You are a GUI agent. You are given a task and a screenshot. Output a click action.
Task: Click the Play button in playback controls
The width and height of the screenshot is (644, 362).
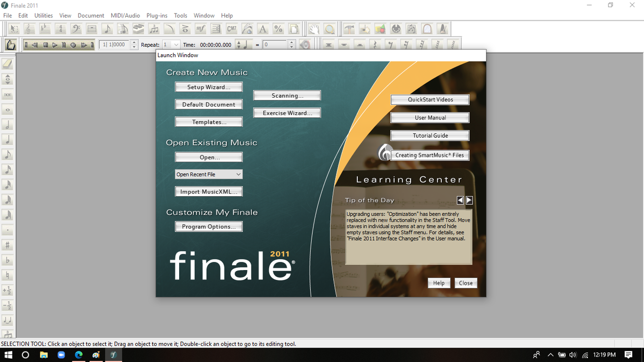tap(55, 45)
